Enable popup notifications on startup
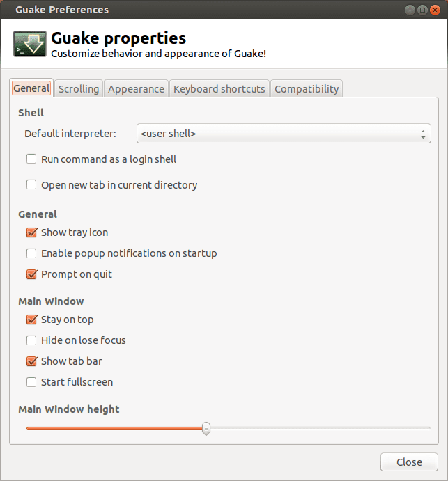The image size is (448, 481). coord(31,253)
